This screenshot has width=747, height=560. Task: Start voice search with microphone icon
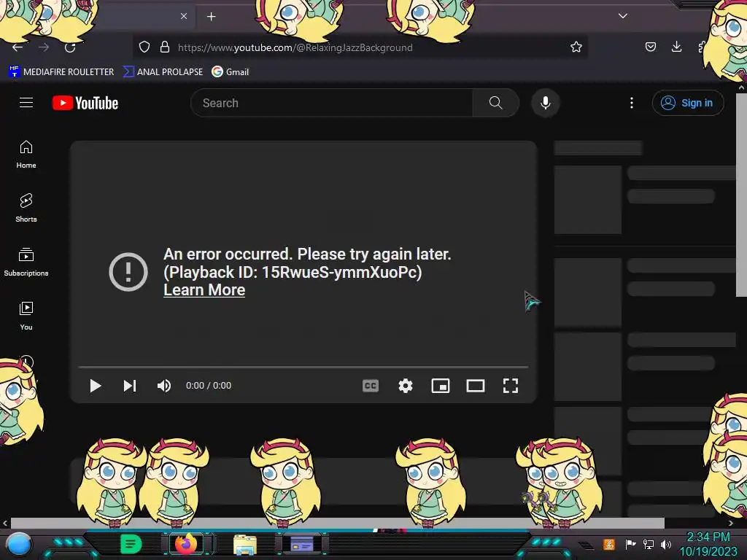(546, 103)
